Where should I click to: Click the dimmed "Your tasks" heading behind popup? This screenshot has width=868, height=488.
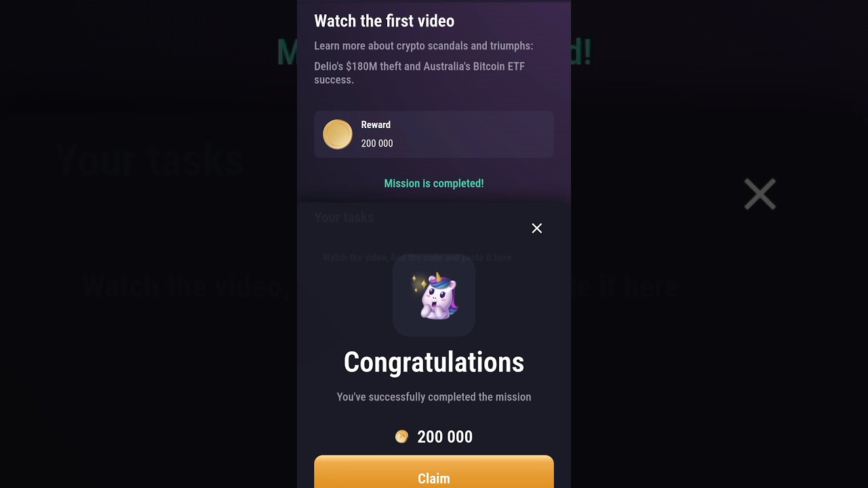coord(344,218)
